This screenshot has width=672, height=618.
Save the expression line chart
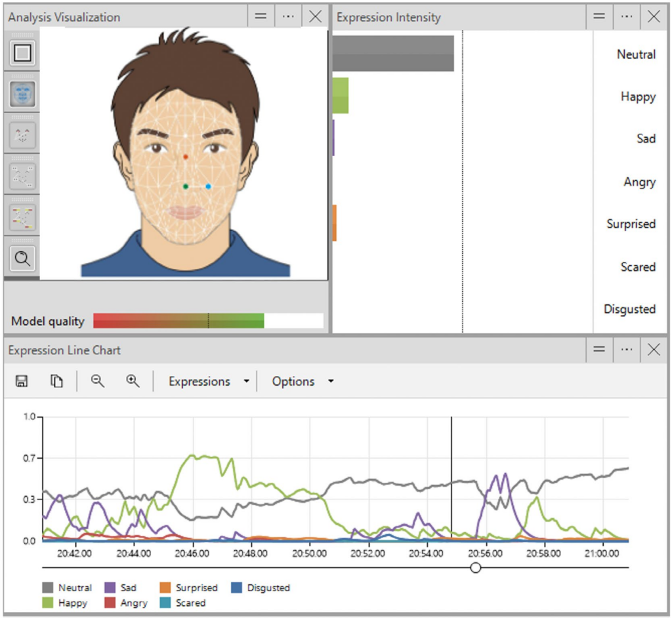[x=22, y=381]
